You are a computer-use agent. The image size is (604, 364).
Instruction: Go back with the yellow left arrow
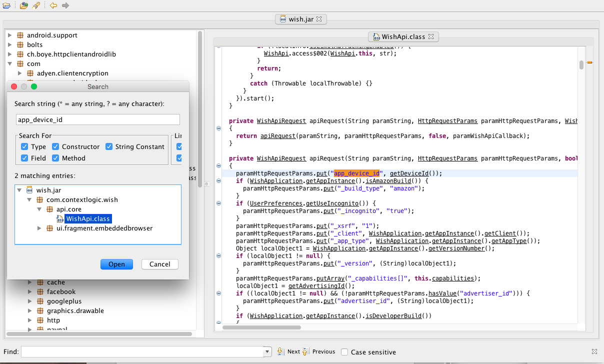tap(53, 5)
